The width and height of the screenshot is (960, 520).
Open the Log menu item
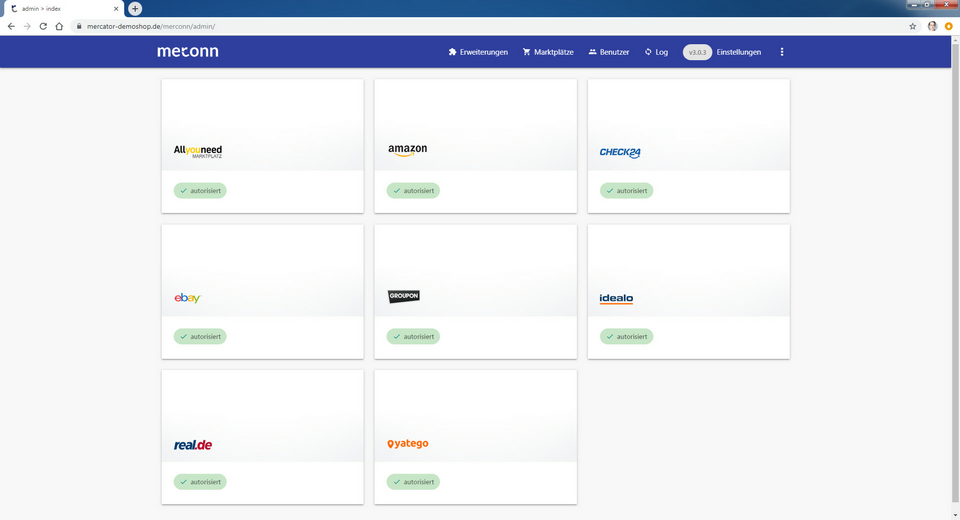(x=656, y=52)
